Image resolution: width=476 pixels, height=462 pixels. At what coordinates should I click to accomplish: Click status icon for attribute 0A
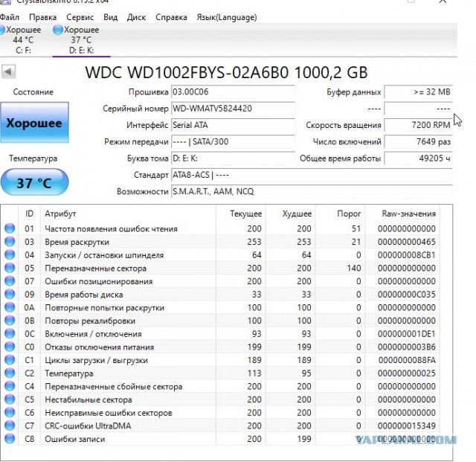[10, 307]
